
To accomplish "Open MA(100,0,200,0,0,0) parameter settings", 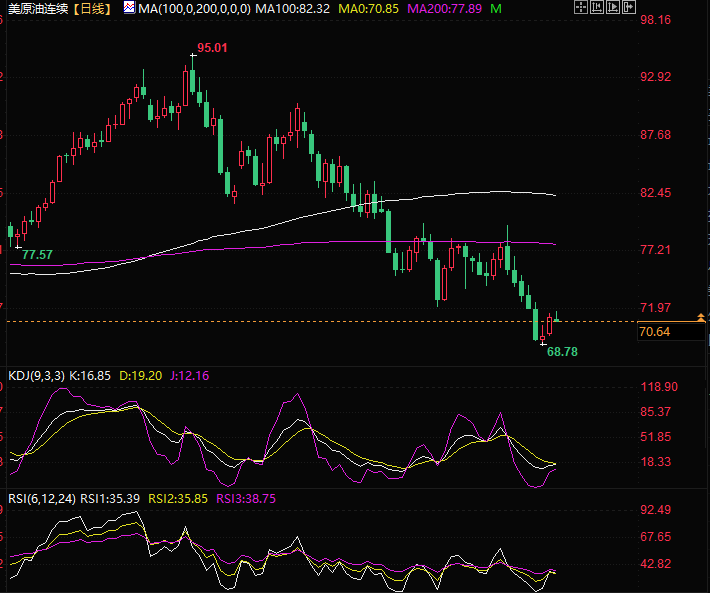I will (x=194, y=8).
